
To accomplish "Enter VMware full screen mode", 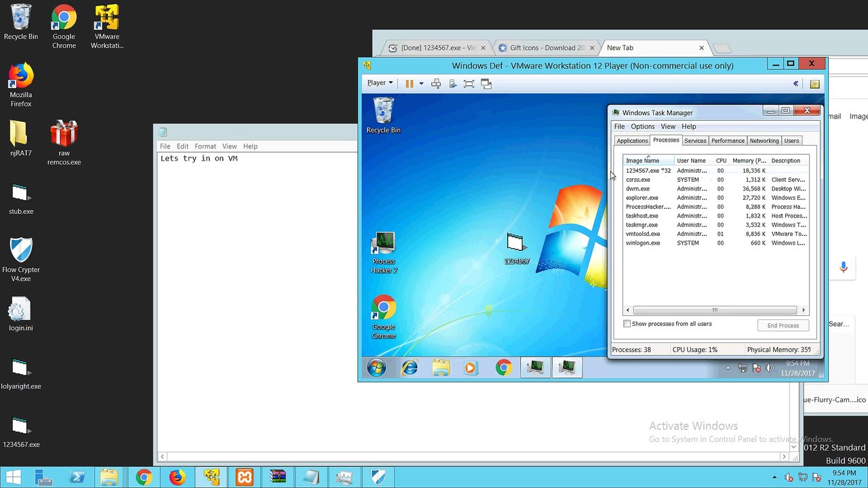I will pyautogui.click(x=469, y=83).
